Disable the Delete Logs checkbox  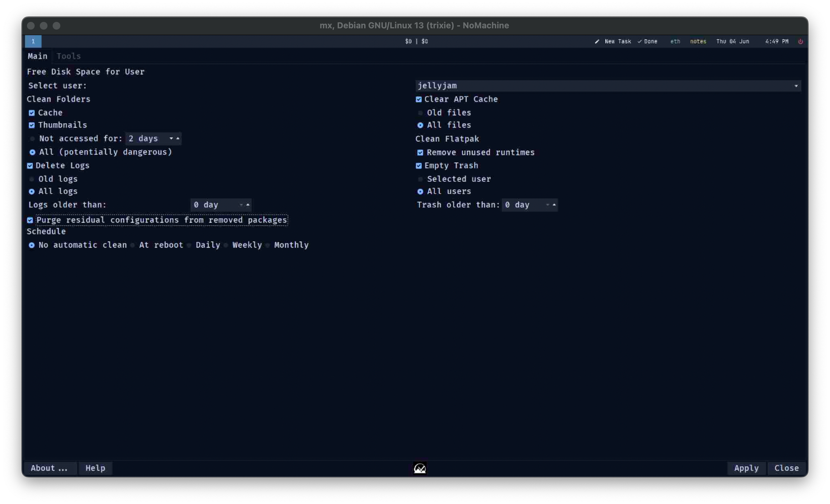(30, 165)
